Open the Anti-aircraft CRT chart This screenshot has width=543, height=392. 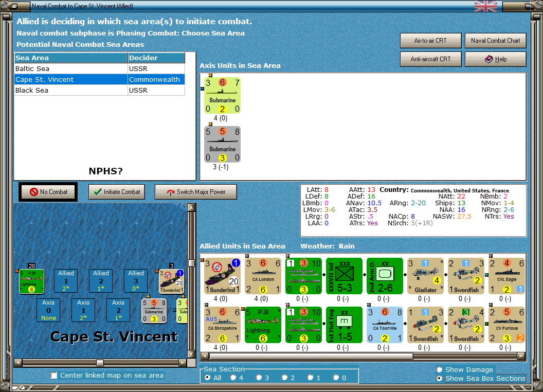431,59
